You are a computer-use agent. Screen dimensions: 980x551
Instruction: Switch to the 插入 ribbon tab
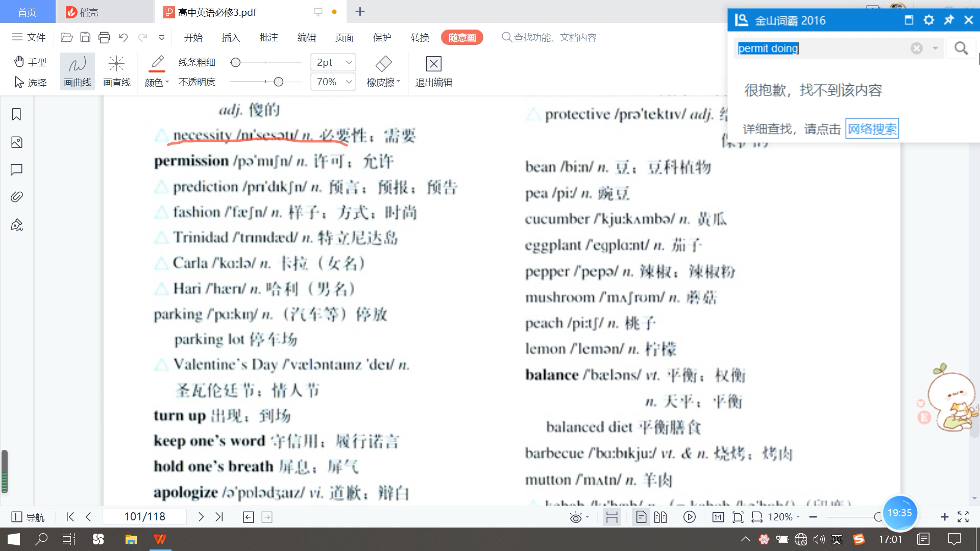pyautogui.click(x=231, y=37)
